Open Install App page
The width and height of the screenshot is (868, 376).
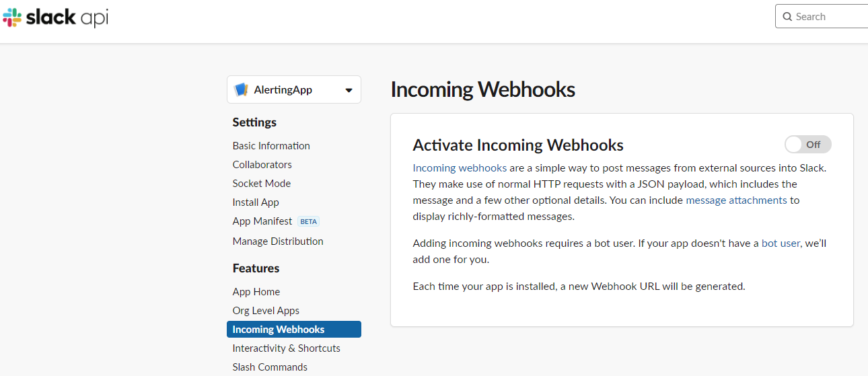pos(256,202)
